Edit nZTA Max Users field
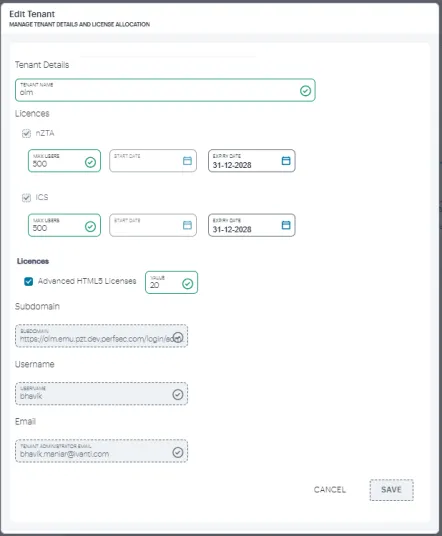The image size is (442, 536). click(64, 161)
